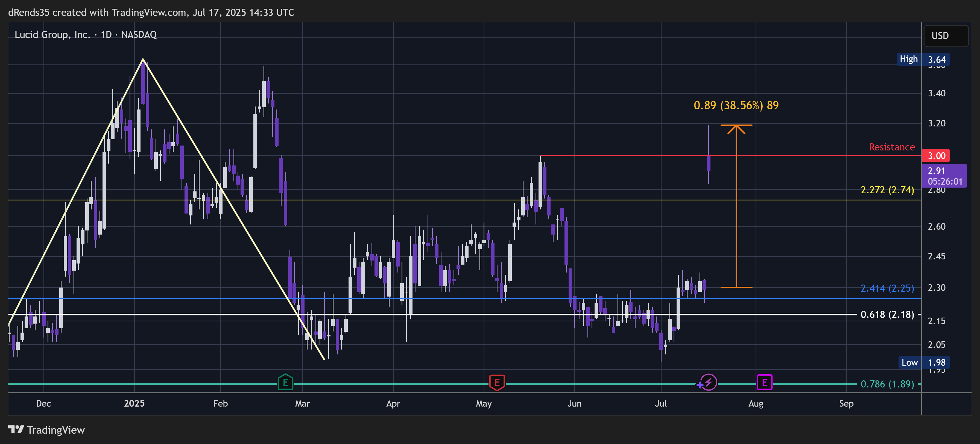The height and width of the screenshot is (444, 980).
Task: Click the purple lightning event icon in July
Action: [x=708, y=382]
